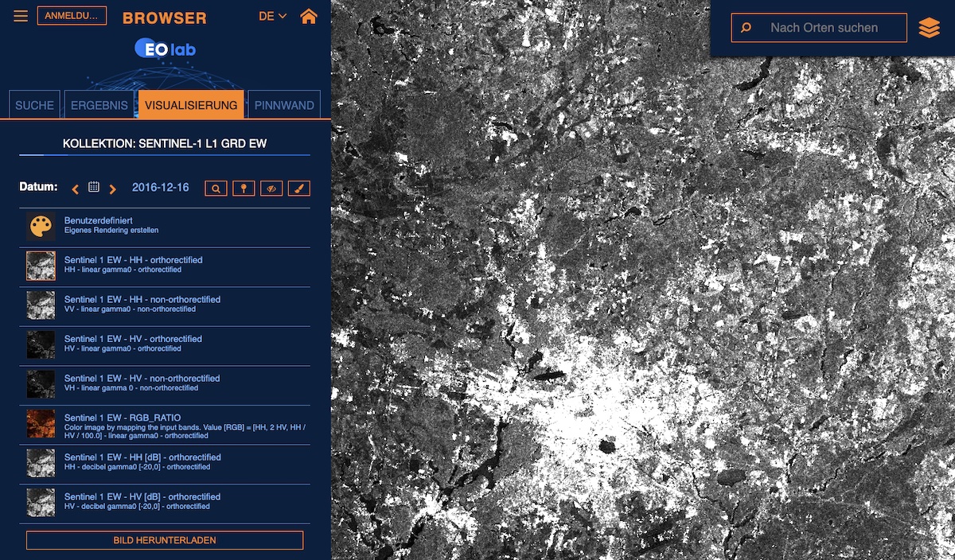Go to the next date arrow
This screenshot has width=955, height=560.
(x=112, y=189)
